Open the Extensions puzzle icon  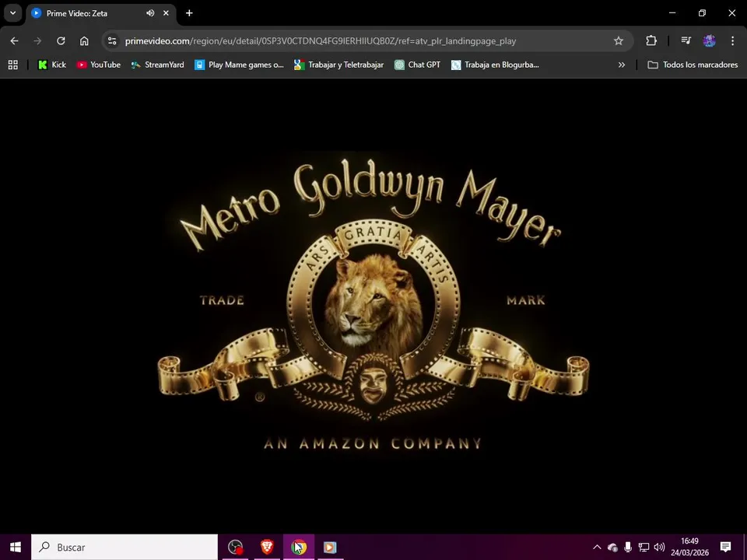point(651,40)
